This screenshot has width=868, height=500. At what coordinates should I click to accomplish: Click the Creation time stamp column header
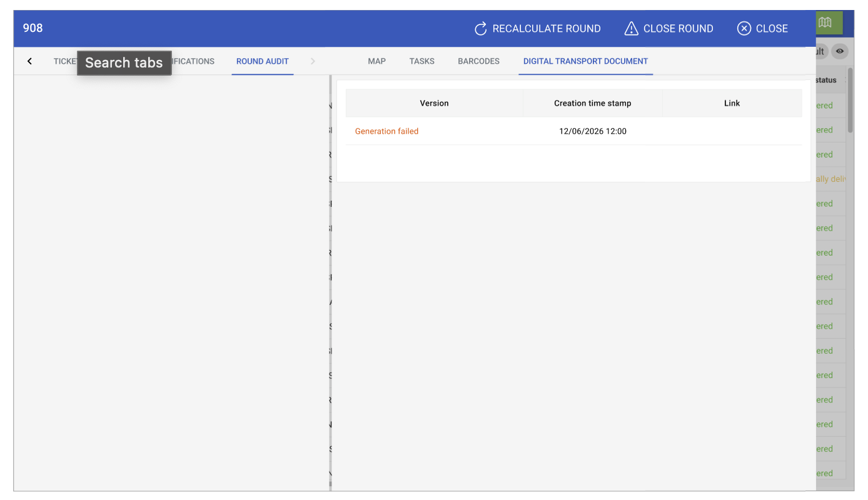tap(593, 103)
